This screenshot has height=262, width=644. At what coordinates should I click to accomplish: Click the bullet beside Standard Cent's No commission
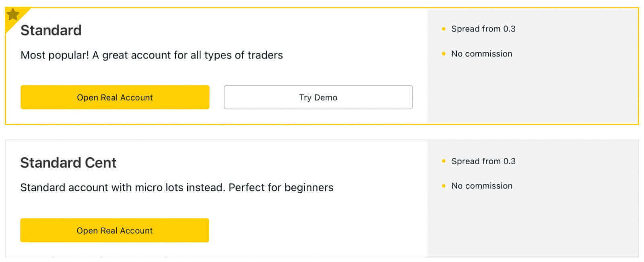(x=444, y=186)
